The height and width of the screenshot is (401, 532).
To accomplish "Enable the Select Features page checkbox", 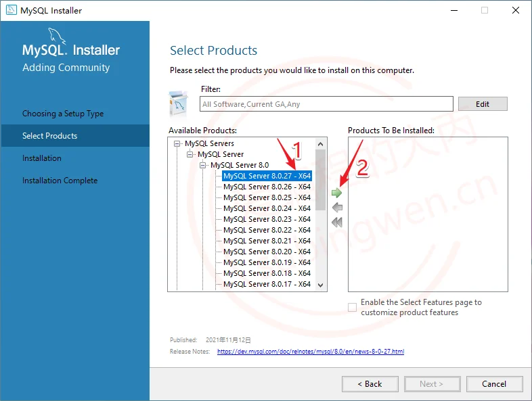I will 352,307.
